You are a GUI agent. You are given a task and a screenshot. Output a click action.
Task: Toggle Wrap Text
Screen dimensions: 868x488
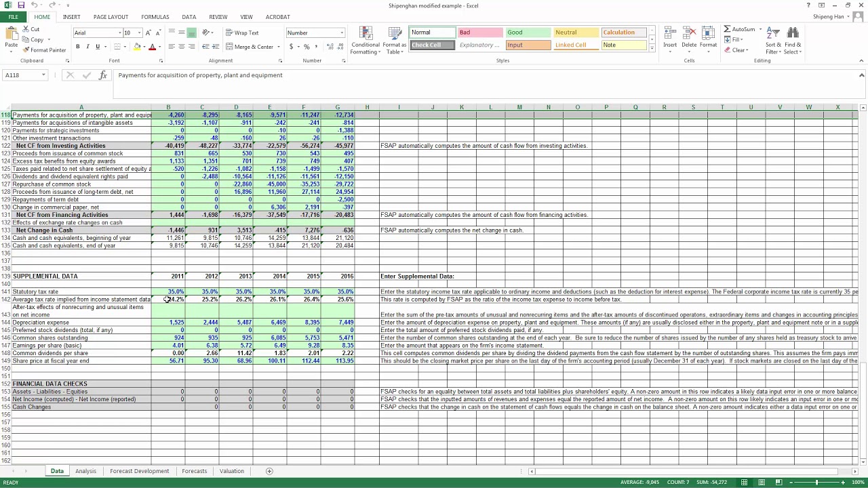(242, 33)
